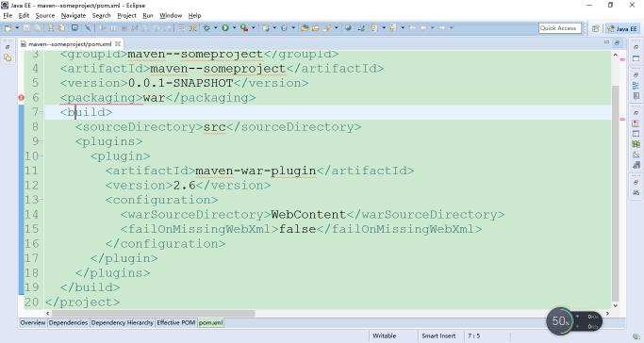Open the Window menu
The image size is (644, 343).
pyautogui.click(x=171, y=15)
